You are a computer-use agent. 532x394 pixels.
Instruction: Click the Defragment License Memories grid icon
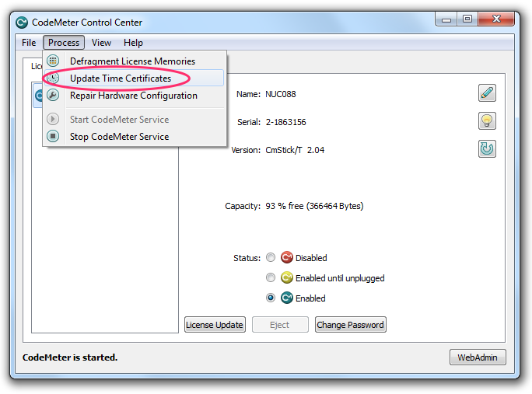point(53,61)
